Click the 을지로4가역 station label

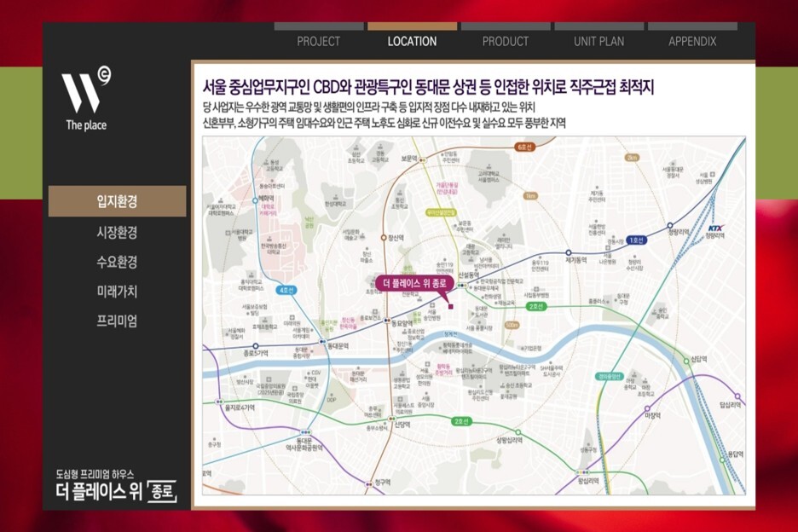click(240, 408)
